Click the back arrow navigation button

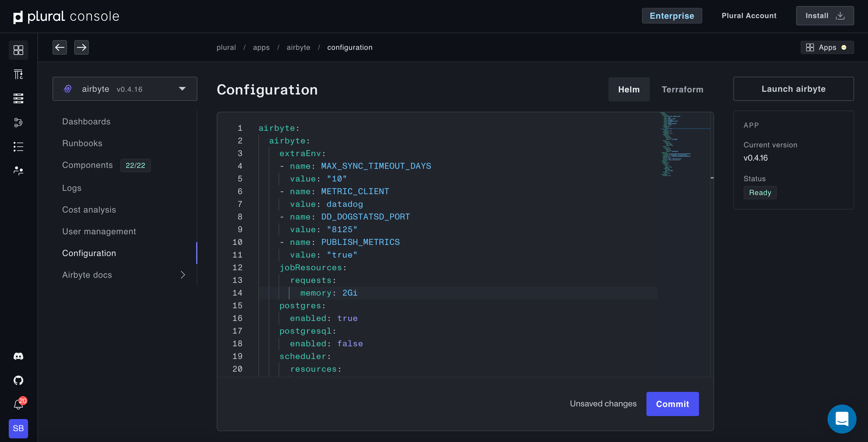point(60,47)
